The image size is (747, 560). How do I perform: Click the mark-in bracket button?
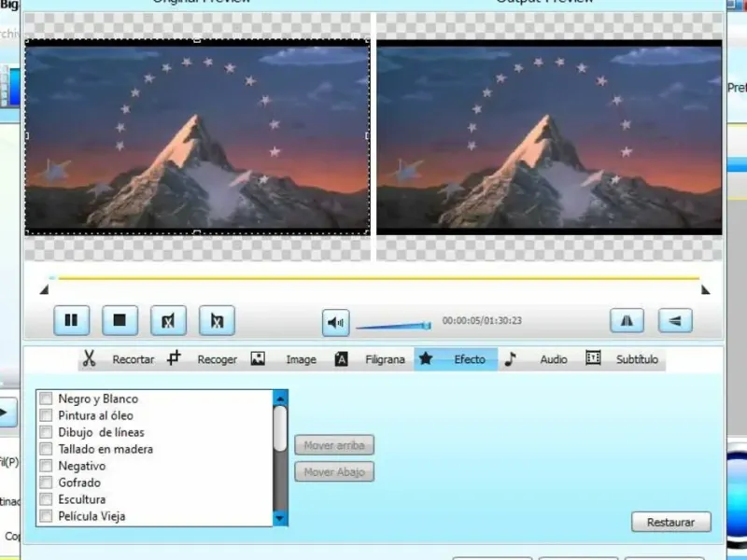168,320
